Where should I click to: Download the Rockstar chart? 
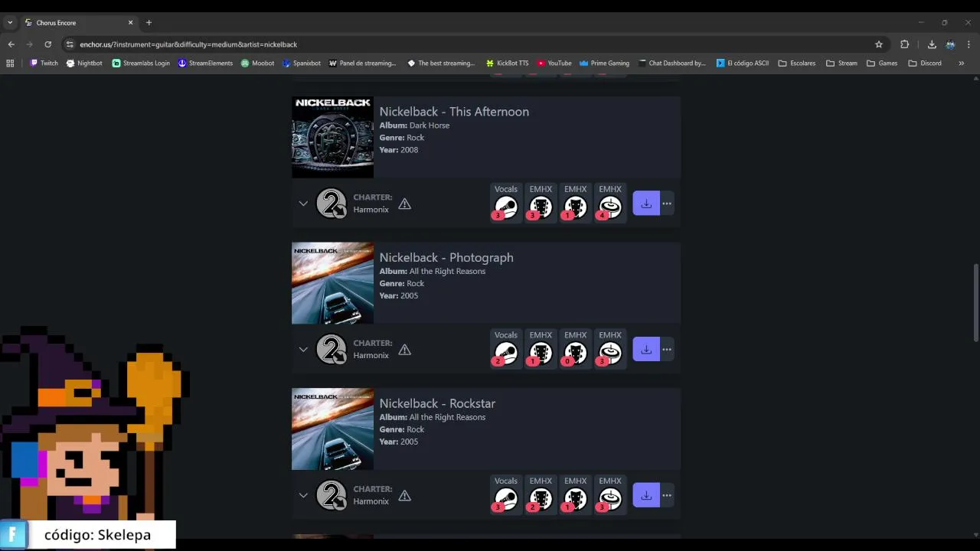click(646, 496)
